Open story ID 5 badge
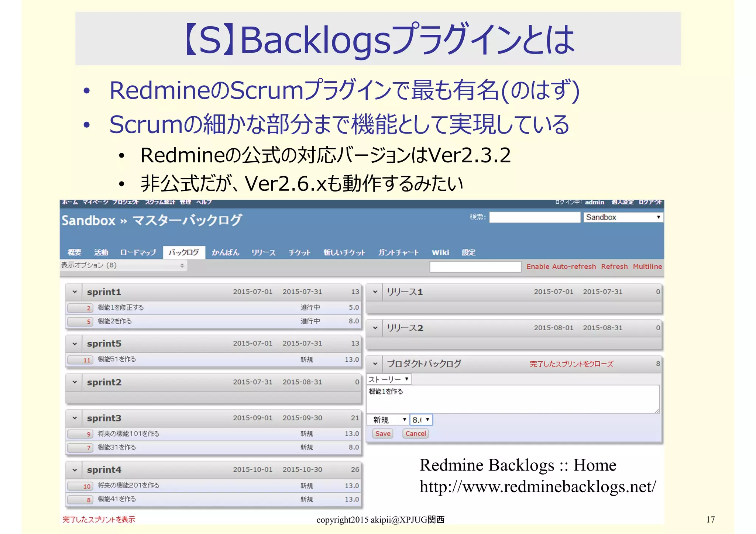The width and height of the screenshot is (756, 534). pyautogui.click(x=80, y=321)
